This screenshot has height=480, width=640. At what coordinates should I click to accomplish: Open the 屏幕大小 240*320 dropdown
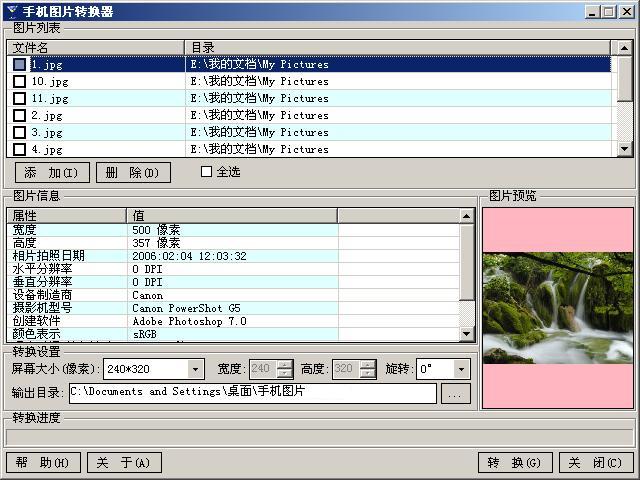(195, 369)
